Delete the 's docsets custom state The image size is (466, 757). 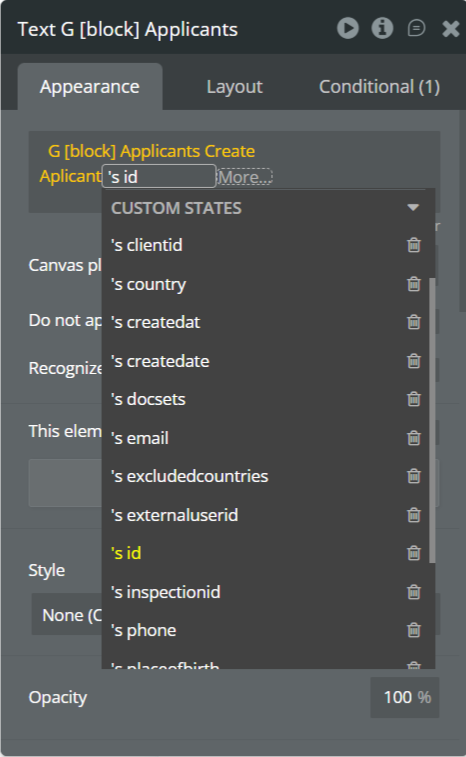click(414, 399)
